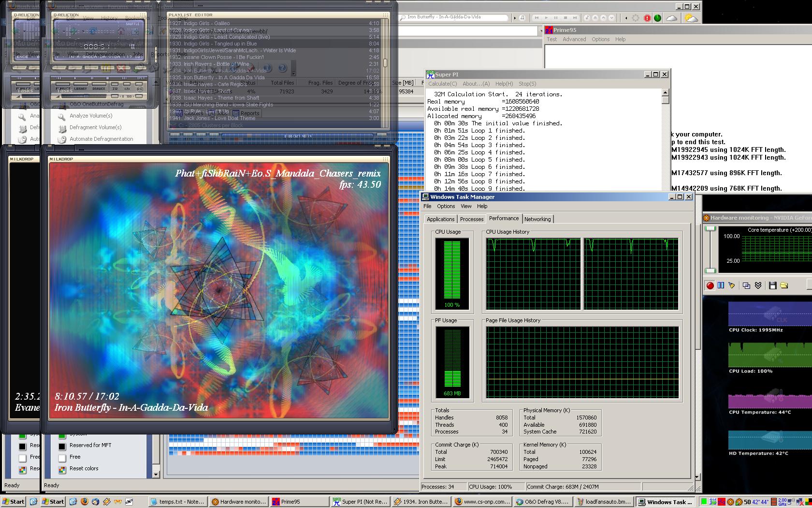812x508 pixels.
Task: Click the green radar circle icon in browser toolbar
Action: click(x=657, y=18)
